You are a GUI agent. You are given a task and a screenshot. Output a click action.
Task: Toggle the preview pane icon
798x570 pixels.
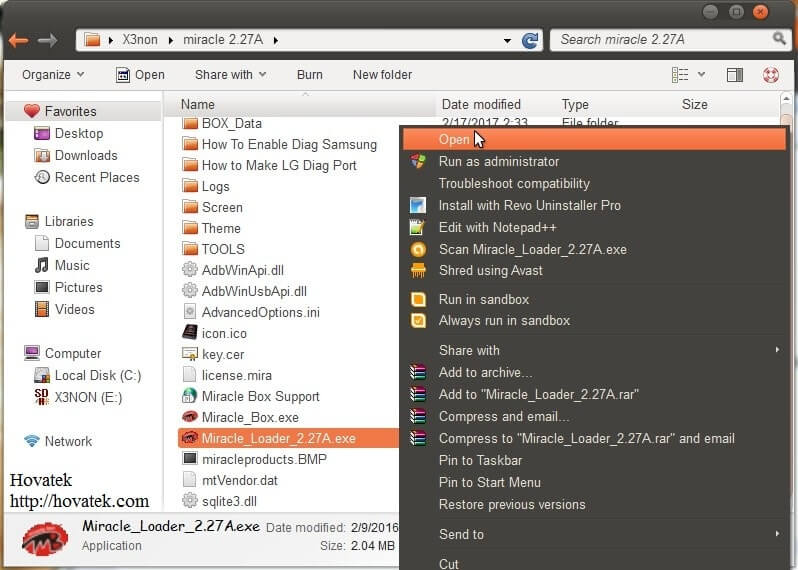tap(734, 75)
